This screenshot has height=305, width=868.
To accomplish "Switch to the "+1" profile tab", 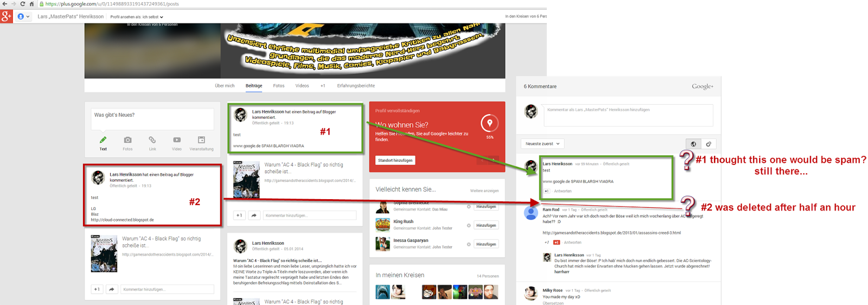I will (x=323, y=86).
